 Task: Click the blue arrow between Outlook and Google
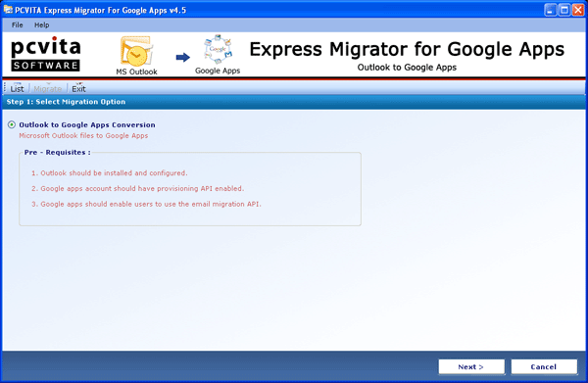pyautogui.click(x=183, y=58)
